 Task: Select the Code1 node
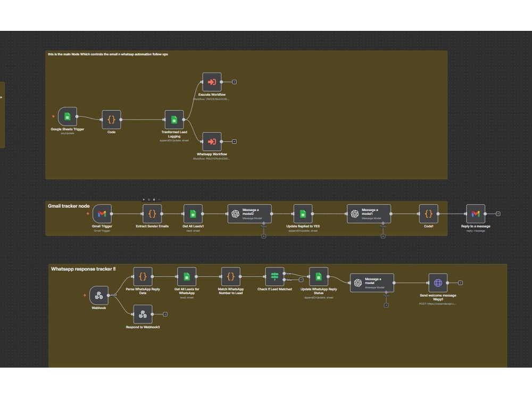[x=428, y=214]
